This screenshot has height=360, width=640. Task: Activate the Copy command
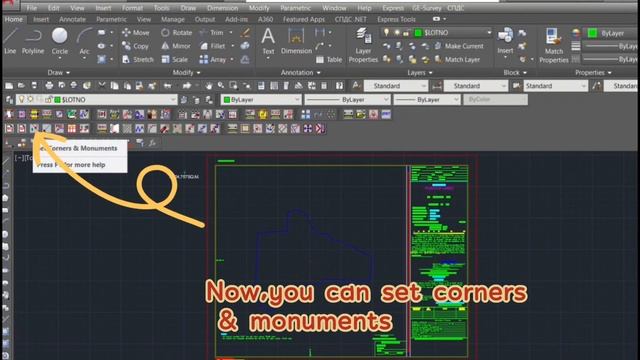click(x=136, y=46)
